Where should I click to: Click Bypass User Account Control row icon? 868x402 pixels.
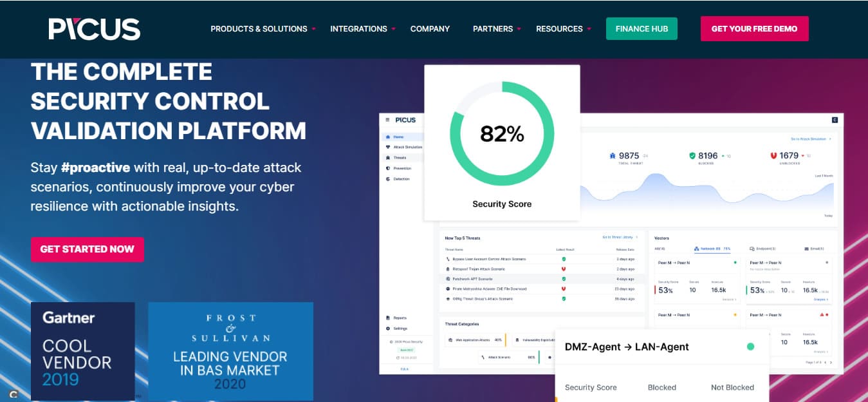[448, 259]
